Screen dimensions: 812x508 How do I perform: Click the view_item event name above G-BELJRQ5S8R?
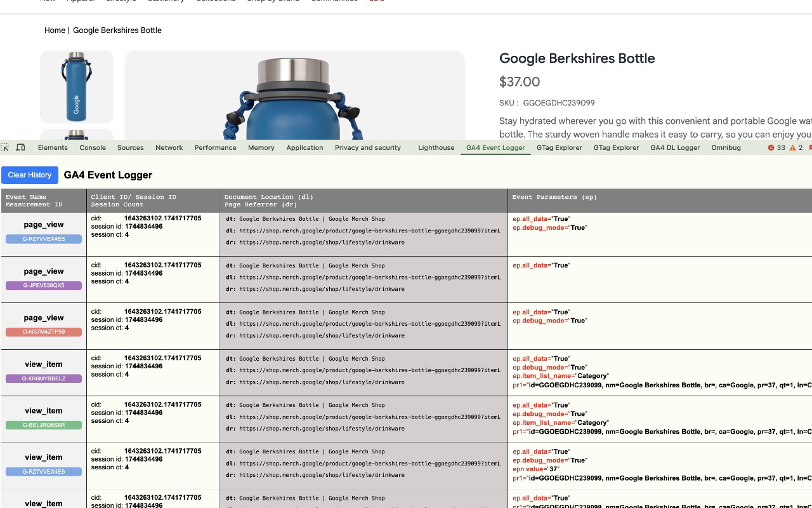(44, 411)
